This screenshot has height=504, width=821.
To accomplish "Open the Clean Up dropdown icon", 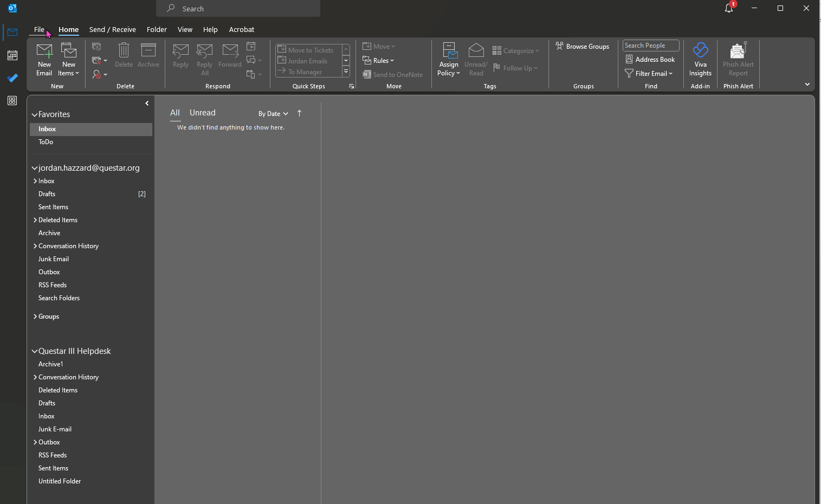I will pos(100,61).
